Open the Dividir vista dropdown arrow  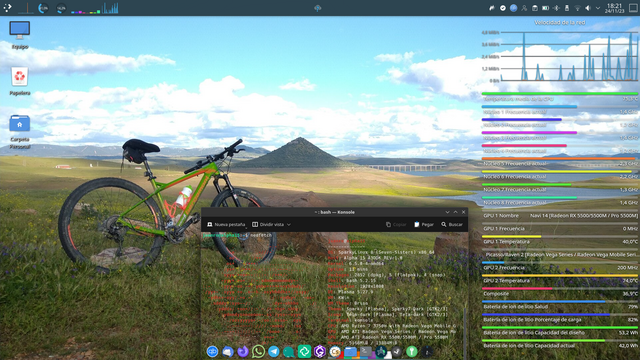tap(289, 224)
